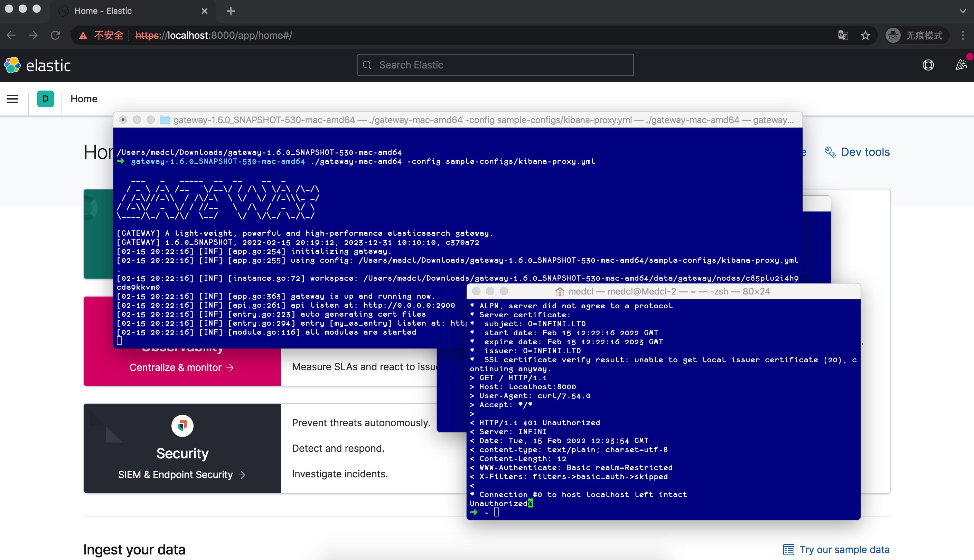
Task: Open SIEM & Endpoint Security link
Action: click(x=181, y=475)
